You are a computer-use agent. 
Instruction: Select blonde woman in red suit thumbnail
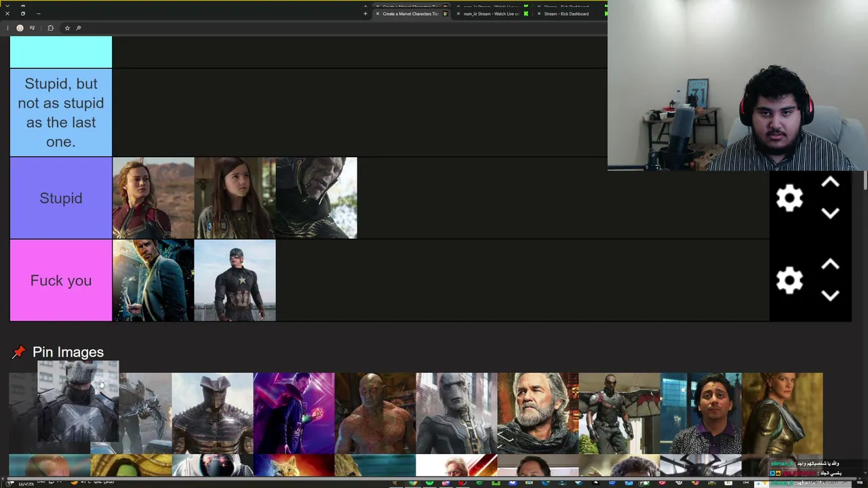coord(153,198)
